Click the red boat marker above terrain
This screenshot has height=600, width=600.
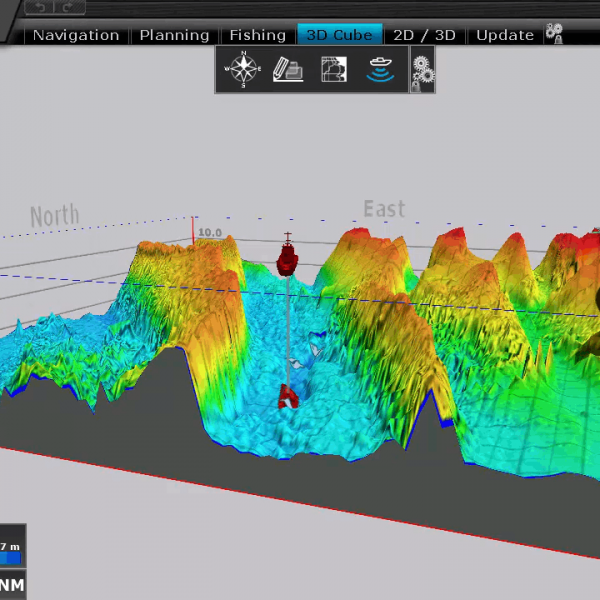point(288,256)
